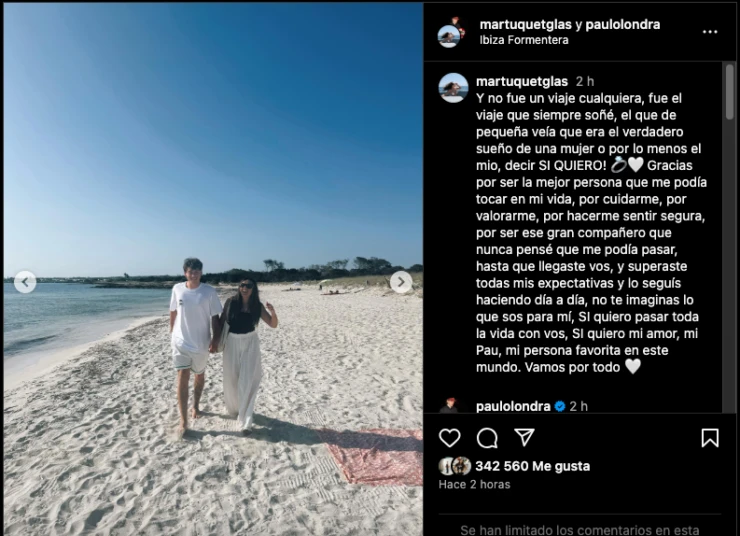Click liker avatars next to likes count
This screenshot has height=536, width=740.
click(455, 466)
